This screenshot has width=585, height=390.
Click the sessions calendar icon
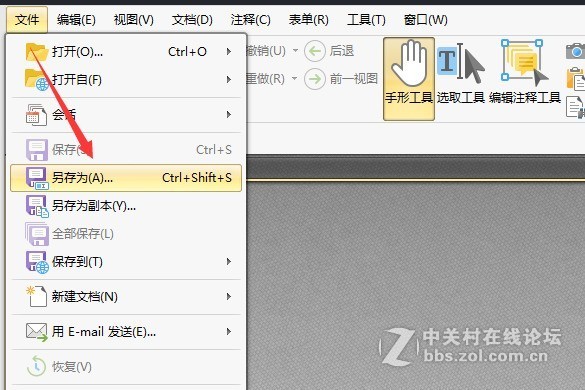tap(36, 115)
